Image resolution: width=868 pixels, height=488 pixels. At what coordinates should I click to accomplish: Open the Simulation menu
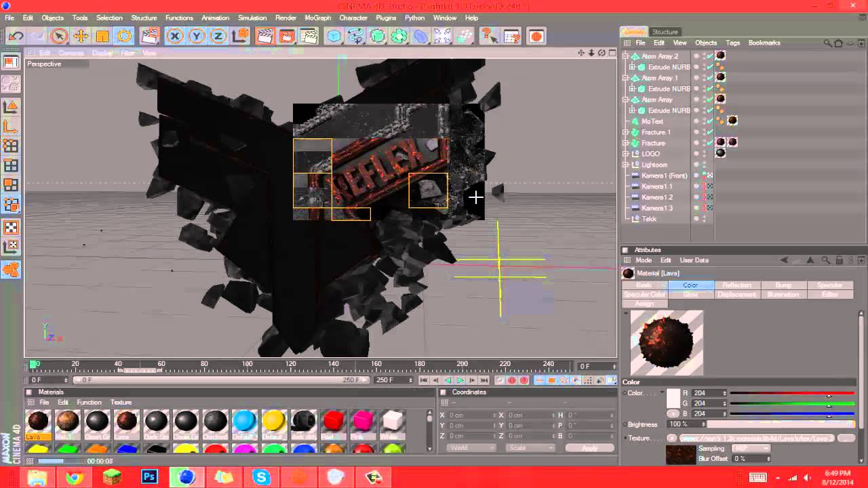[x=252, y=18]
